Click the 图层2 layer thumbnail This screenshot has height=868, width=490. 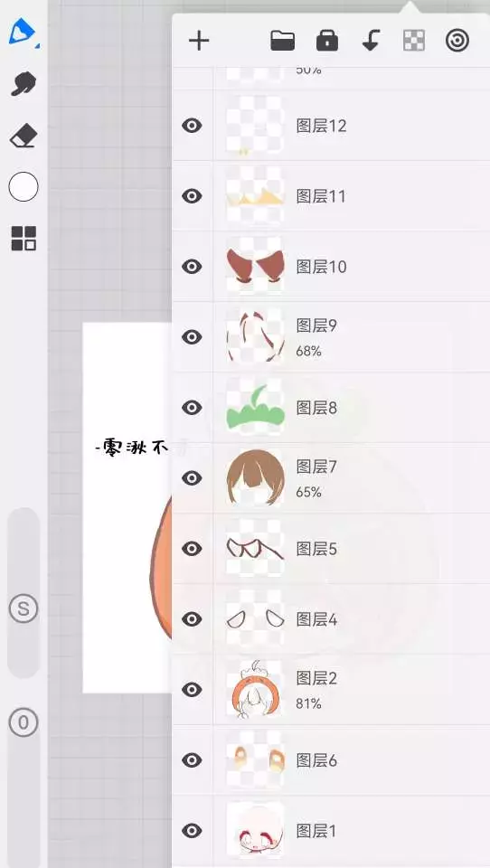(x=255, y=689)
